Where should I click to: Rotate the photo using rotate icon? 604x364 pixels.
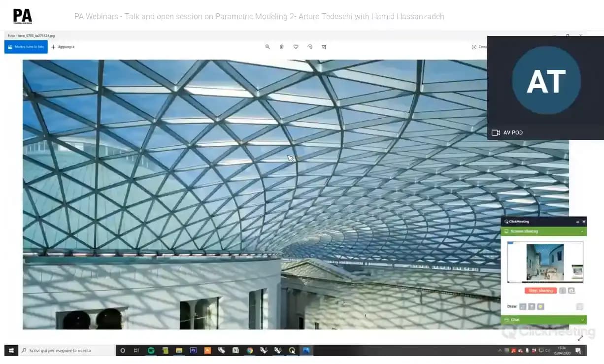tap(310, 47)
